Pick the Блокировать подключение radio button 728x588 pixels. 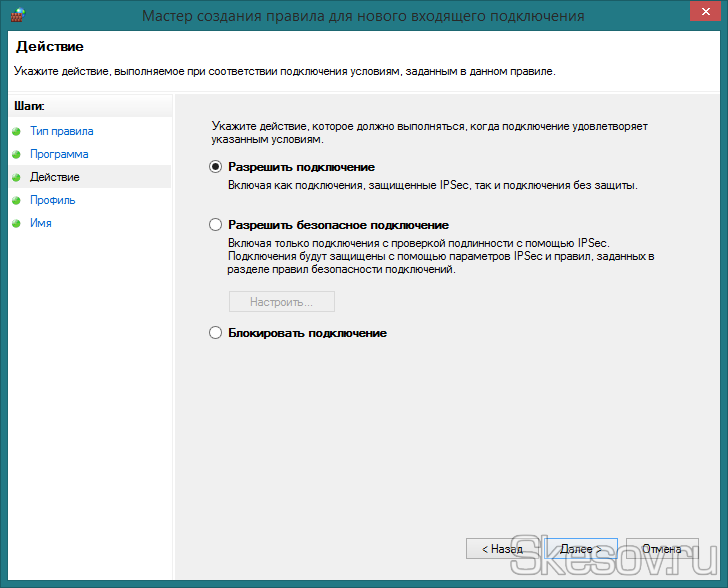215,333
